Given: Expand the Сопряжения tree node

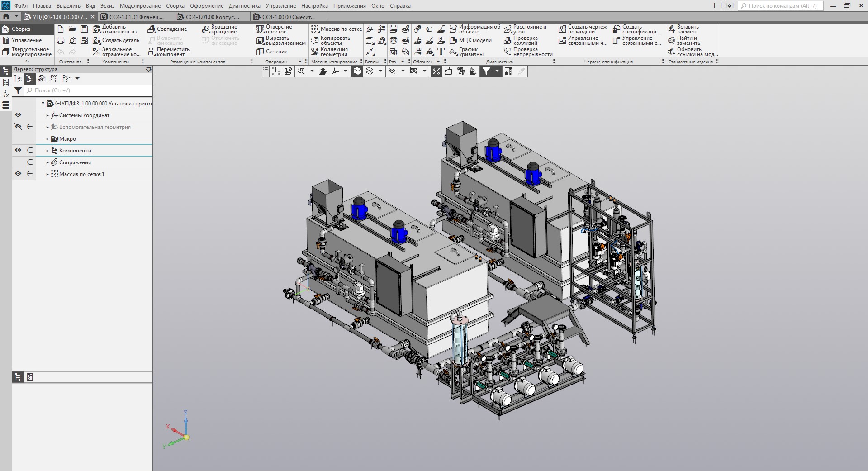Looking at the screenshot, I should (x=47, y=162).
